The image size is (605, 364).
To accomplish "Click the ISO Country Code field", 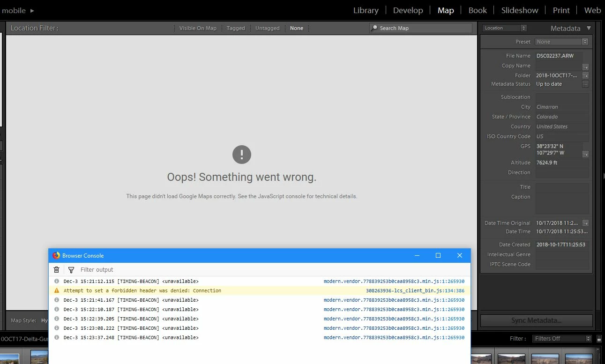I will 562,136.
